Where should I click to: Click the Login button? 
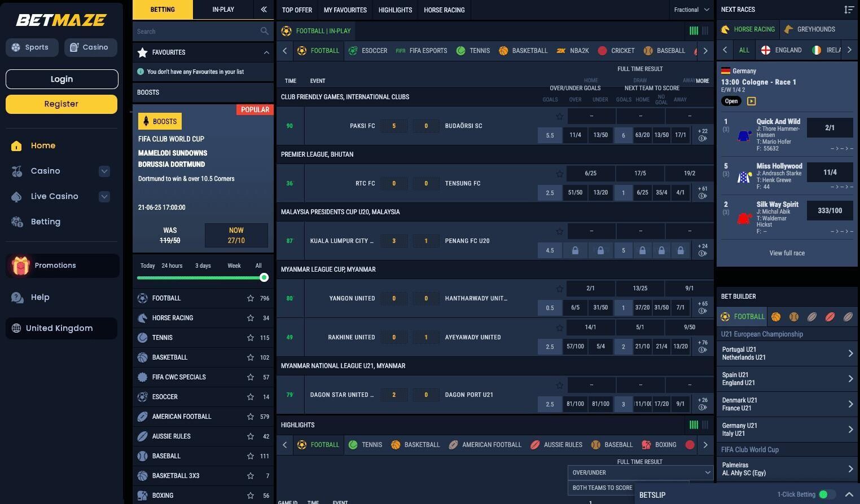(x=62, y=79)
